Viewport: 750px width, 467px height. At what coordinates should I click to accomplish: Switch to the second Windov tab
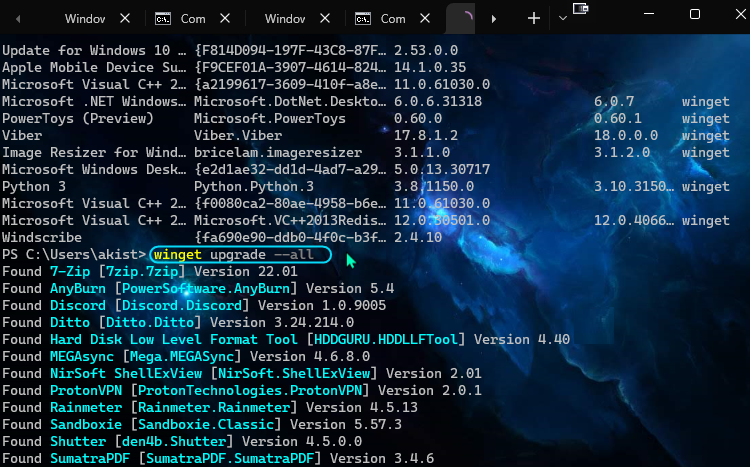pyautogui.click(x=285, y=19)
